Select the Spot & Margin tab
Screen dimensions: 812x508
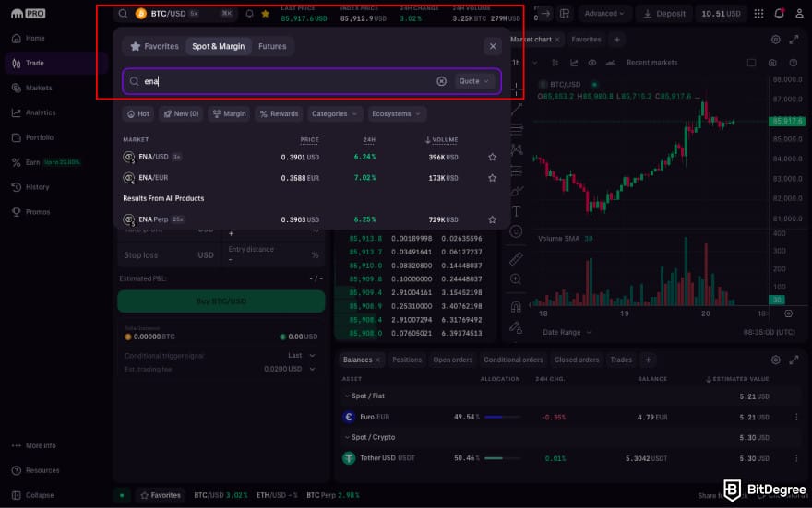click(x=218, y=46)
